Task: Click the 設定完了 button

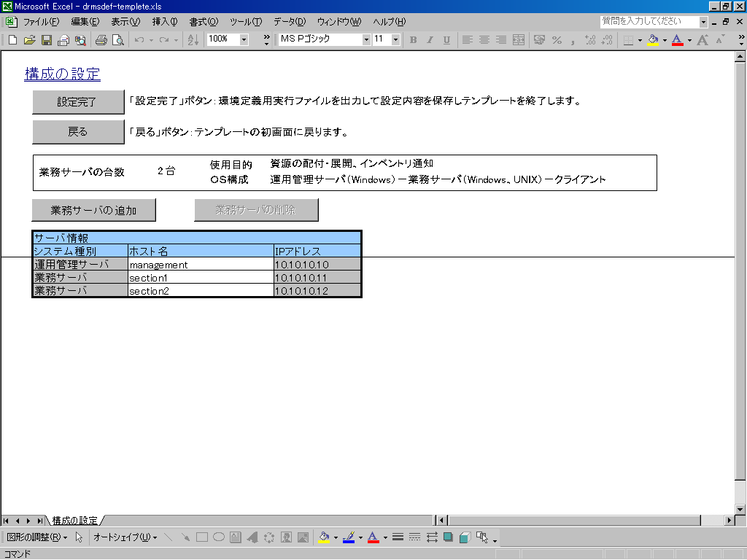Action: (x=77, y=102)
